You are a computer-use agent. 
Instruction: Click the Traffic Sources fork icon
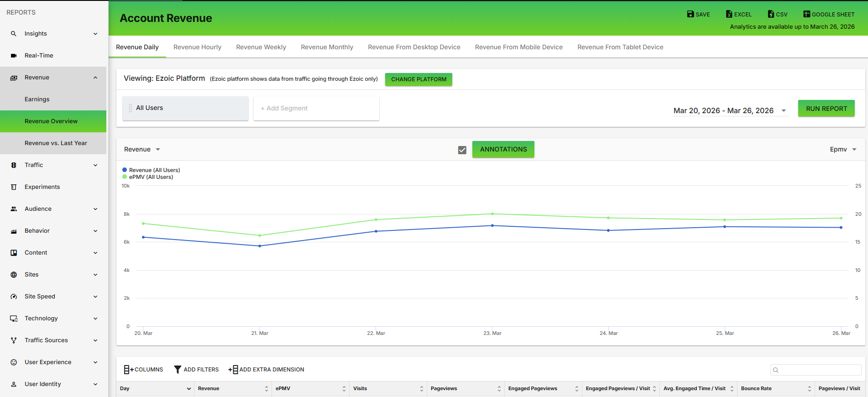click(x=14, y=340)
